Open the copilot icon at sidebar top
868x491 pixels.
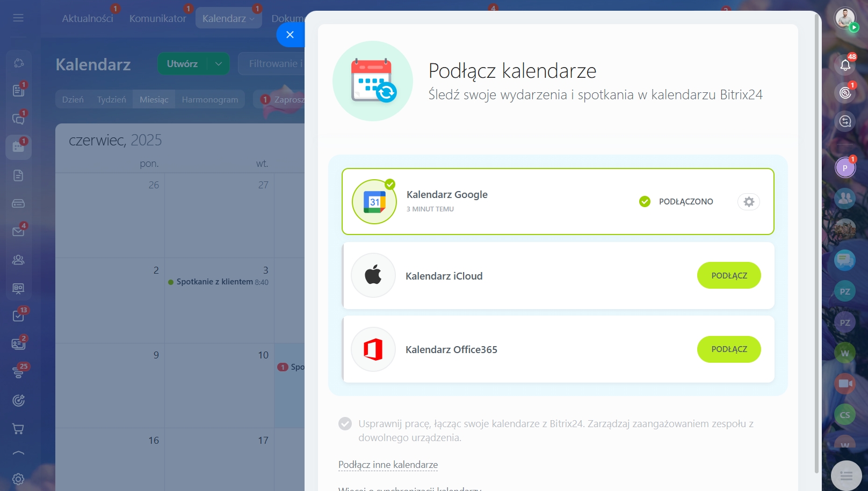(x=18, y=63)
